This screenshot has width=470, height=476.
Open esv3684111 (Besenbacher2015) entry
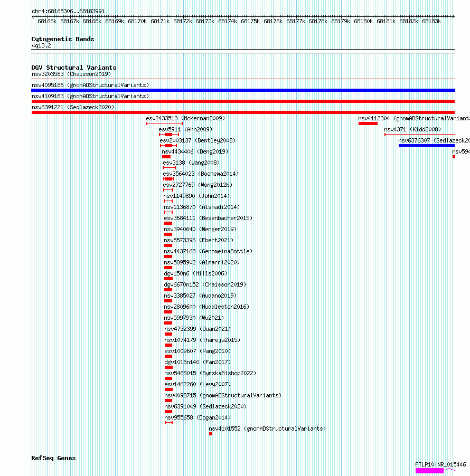coord(208,218)
